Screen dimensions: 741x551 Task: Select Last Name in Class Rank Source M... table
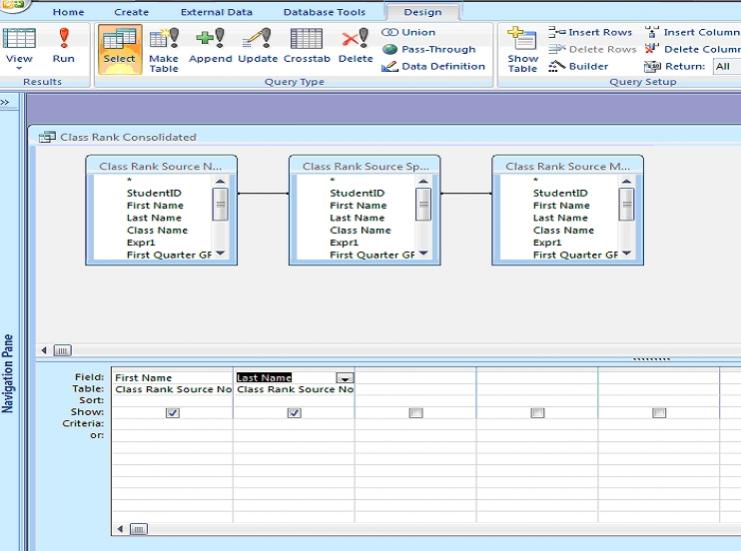pyautogui.click(x=560, y=218)
